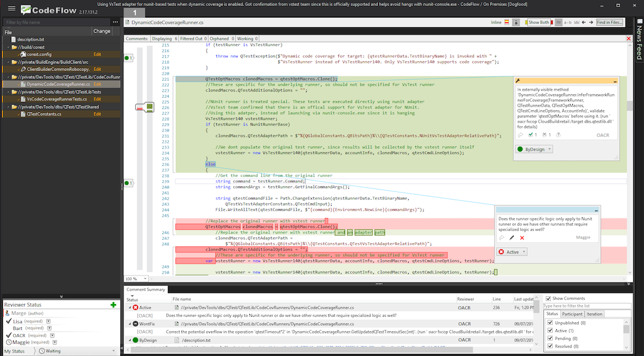Open the 100 % zoom dropdown

point(136,279)
